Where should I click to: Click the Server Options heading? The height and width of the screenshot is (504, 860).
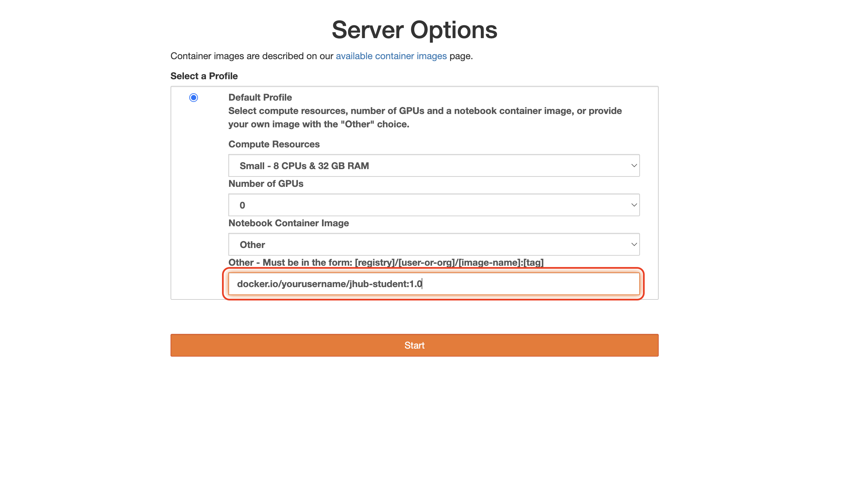[x=414, y=30]
